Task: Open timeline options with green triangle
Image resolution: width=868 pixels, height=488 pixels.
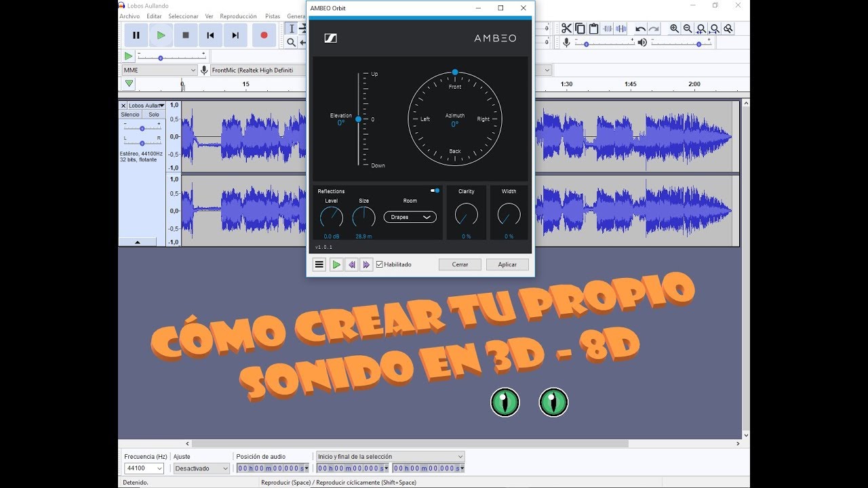Action: [129, 84]
